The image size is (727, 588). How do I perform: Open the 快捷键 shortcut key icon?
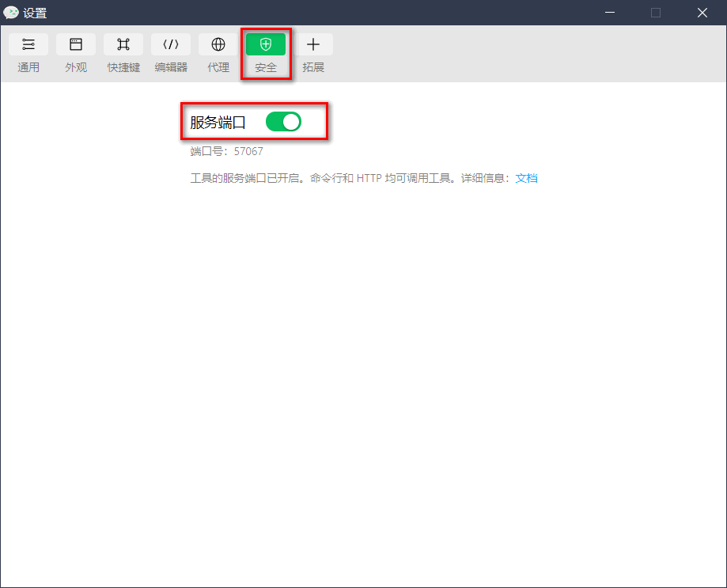click(x=123, y=44)
